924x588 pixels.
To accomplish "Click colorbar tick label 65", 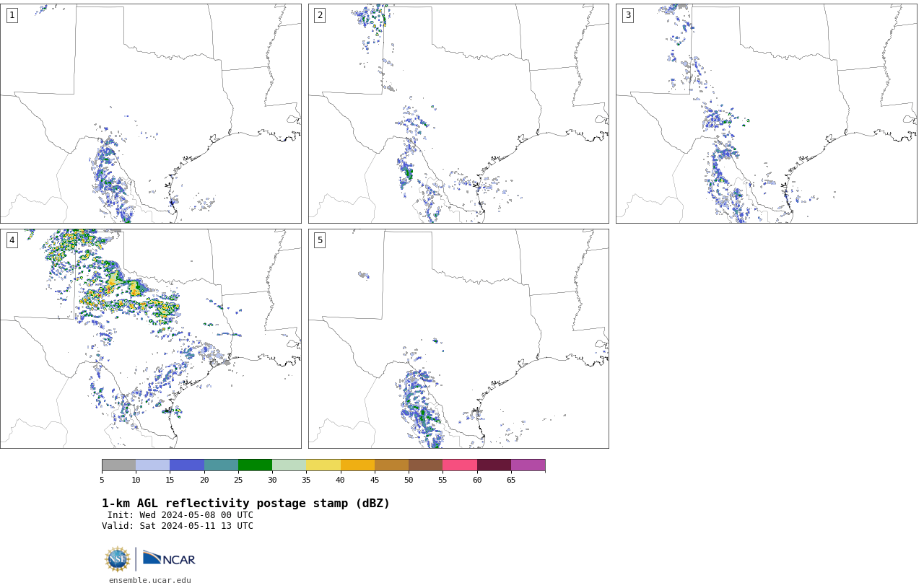I will pos(511,480).
